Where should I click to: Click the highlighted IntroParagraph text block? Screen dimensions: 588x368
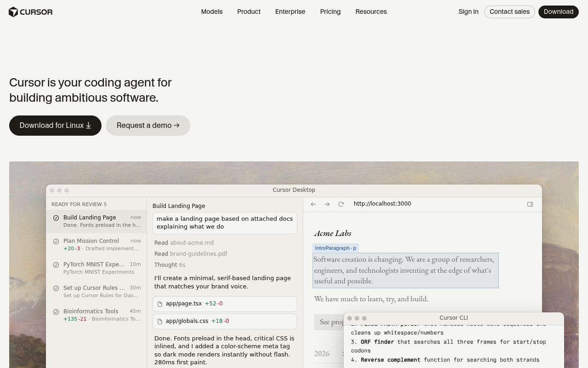pyautogui.click(x=406, y=270)
